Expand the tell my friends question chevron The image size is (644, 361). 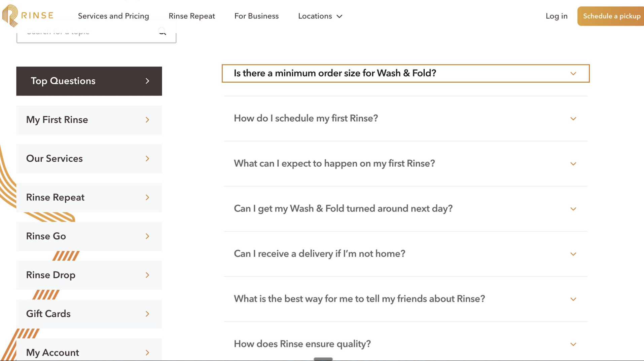(x=573, y=299)
